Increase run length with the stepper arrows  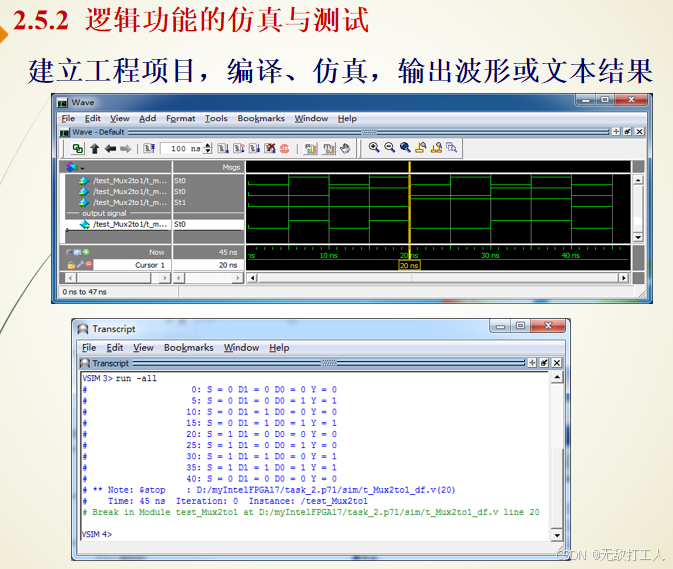click(x=208, y=145)
